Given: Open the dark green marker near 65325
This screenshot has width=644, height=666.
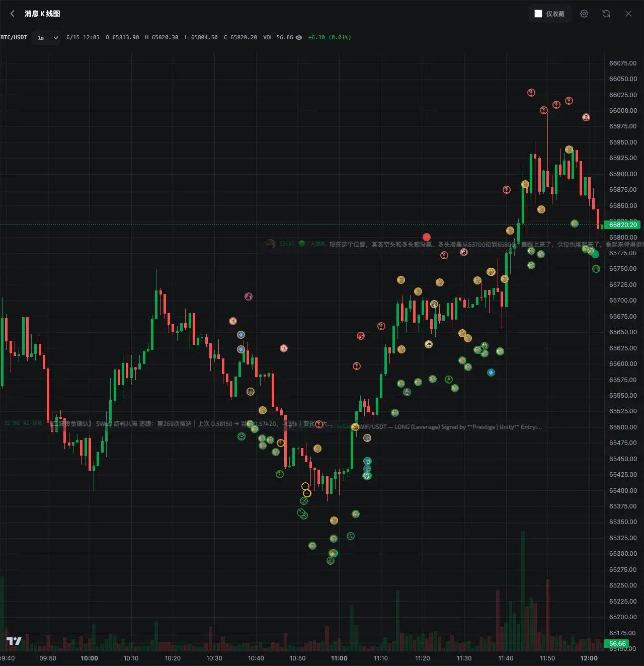Looking at the screenshot, I should tap(351, 536).
